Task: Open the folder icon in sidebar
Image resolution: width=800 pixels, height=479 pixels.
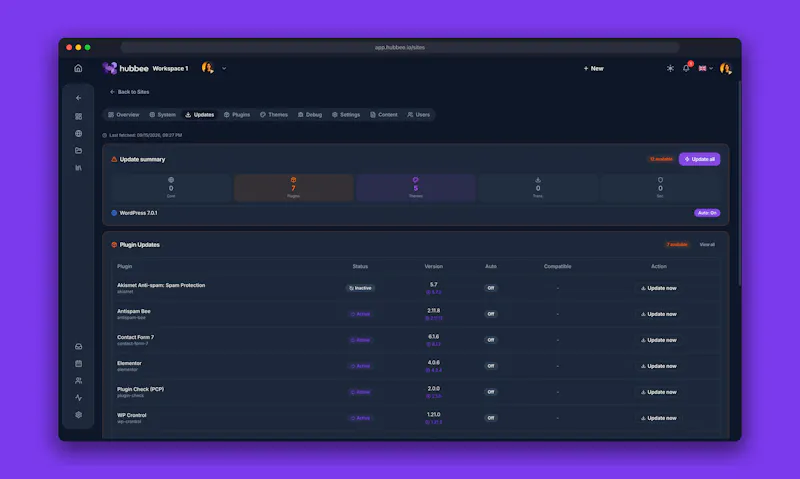Action: [79, 150]
